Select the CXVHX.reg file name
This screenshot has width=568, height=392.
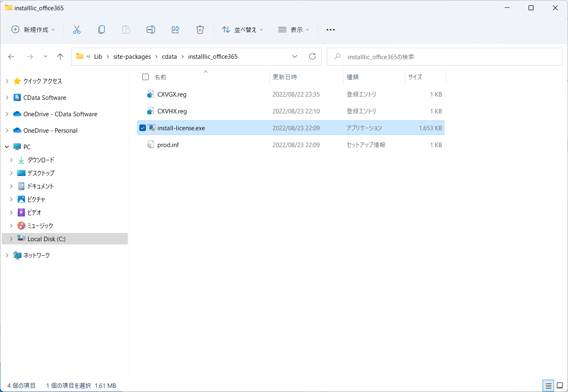172,111
